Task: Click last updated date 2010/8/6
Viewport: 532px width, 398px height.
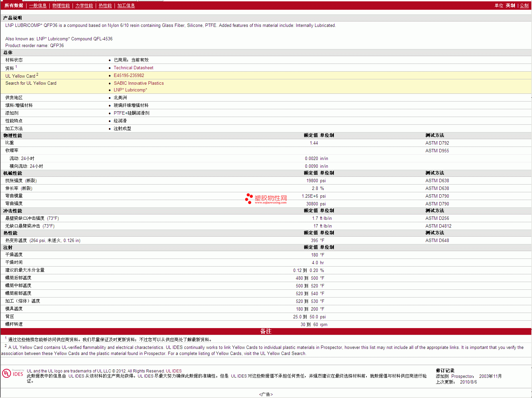Action: pos(469,382)
